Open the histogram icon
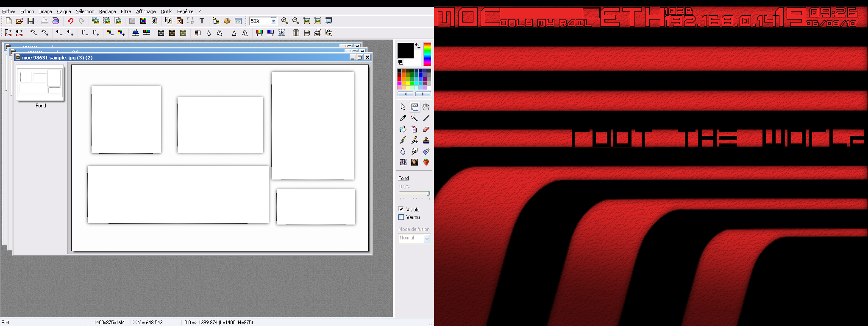 coord(136,33)
